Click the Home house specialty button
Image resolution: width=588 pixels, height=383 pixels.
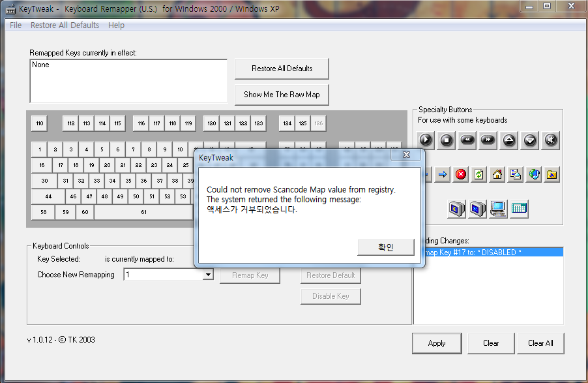[497, 174]
